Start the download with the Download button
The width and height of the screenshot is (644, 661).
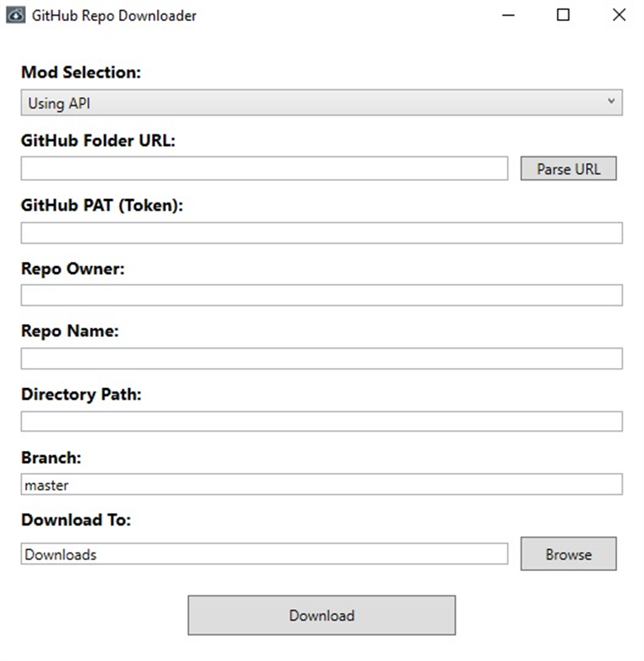tap(322, 616)
